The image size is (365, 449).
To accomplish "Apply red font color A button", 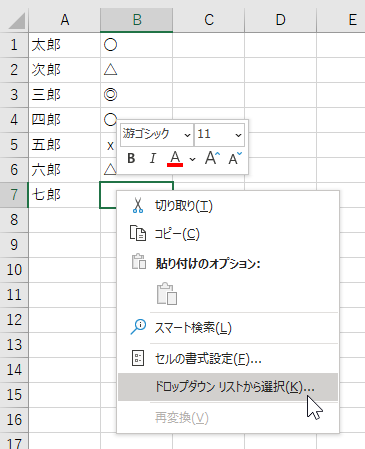I will tap(175, 158).
